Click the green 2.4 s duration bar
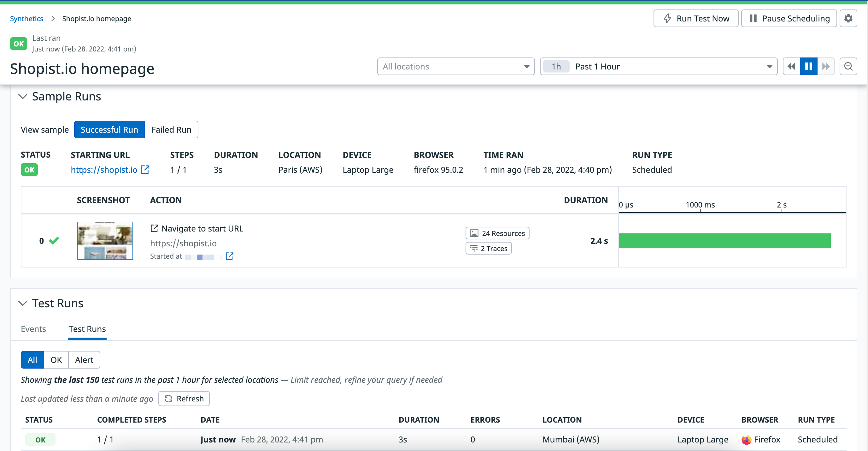Image resolution: width=868 pixels, height=451 pixels. tap(724, 241)
